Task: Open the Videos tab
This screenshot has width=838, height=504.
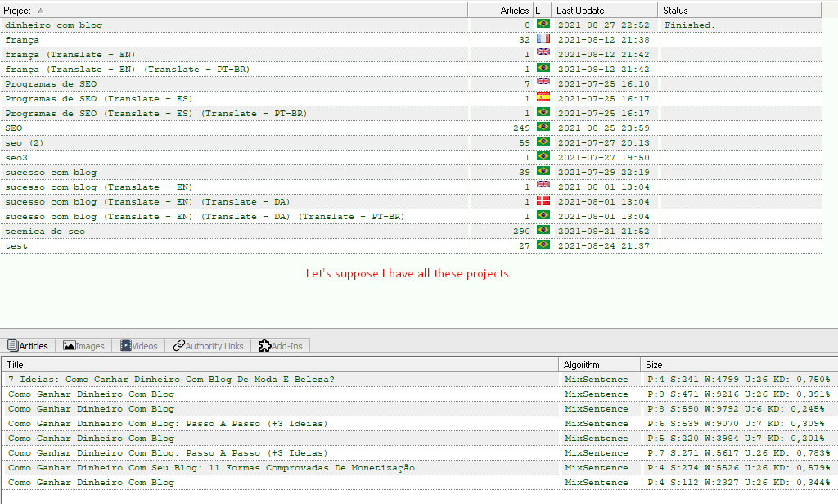Action: (x=139, y=346)
